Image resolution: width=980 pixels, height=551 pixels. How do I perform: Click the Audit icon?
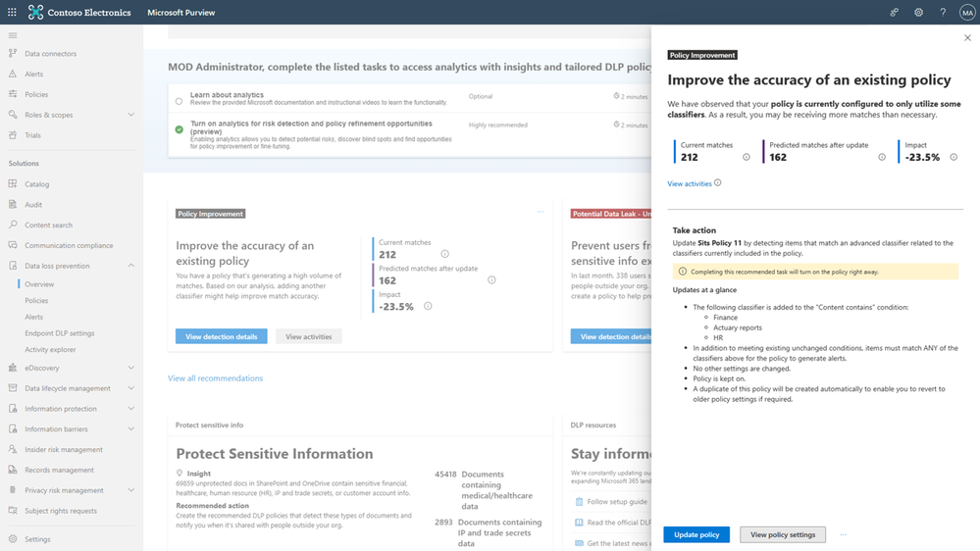click(13, 204)
